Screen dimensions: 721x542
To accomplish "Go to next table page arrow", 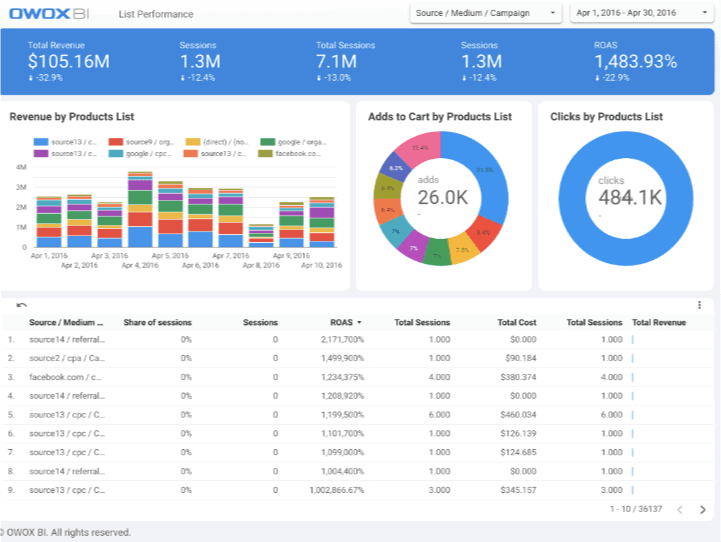I will tap(703, 509).
